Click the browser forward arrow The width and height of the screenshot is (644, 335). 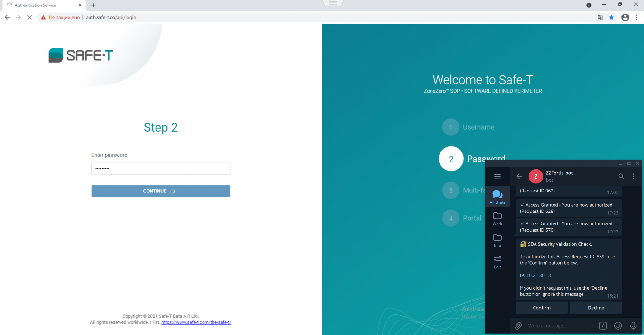[x=18, y=17]
